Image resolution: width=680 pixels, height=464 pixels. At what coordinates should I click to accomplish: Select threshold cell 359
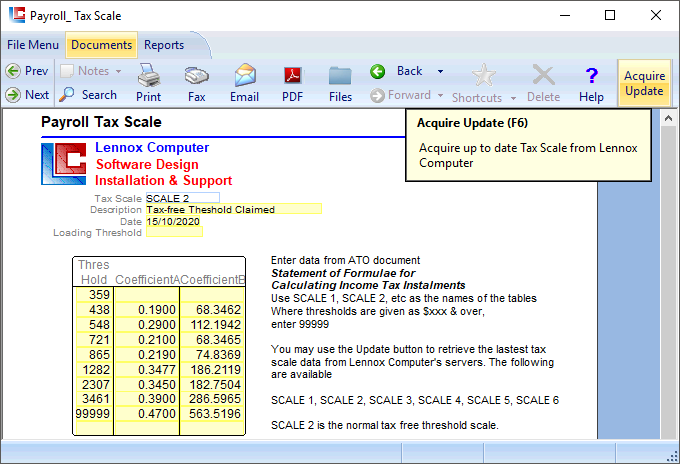(94, 294)
